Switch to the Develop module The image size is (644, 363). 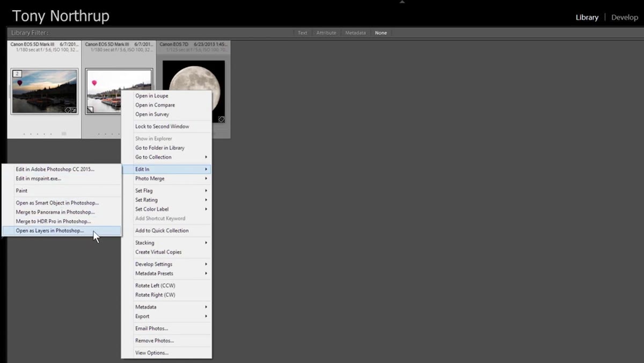coord(625,17)
